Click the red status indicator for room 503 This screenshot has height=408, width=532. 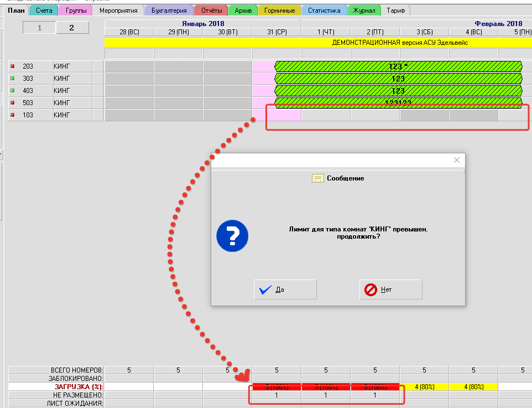(x=13, y=103)
